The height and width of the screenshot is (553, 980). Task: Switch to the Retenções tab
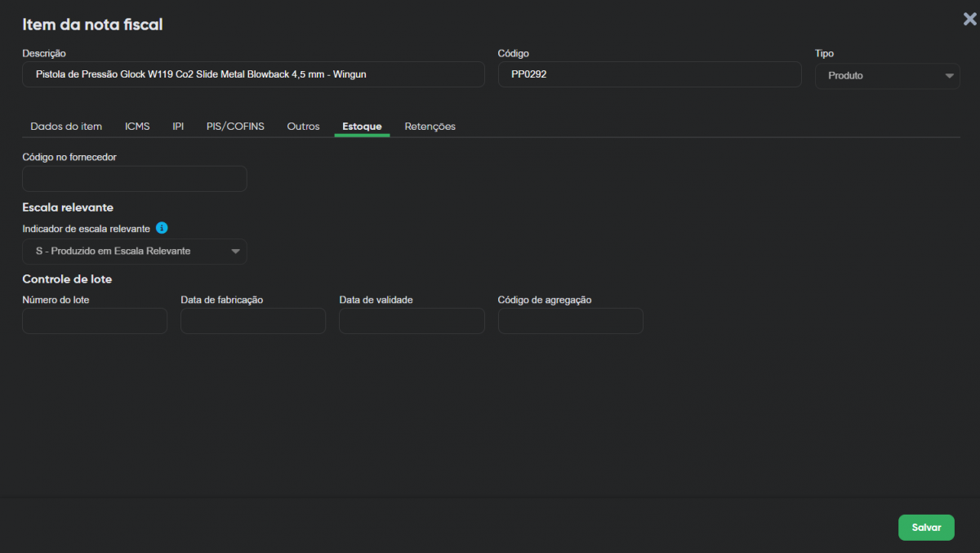click(x=430, y=127)
